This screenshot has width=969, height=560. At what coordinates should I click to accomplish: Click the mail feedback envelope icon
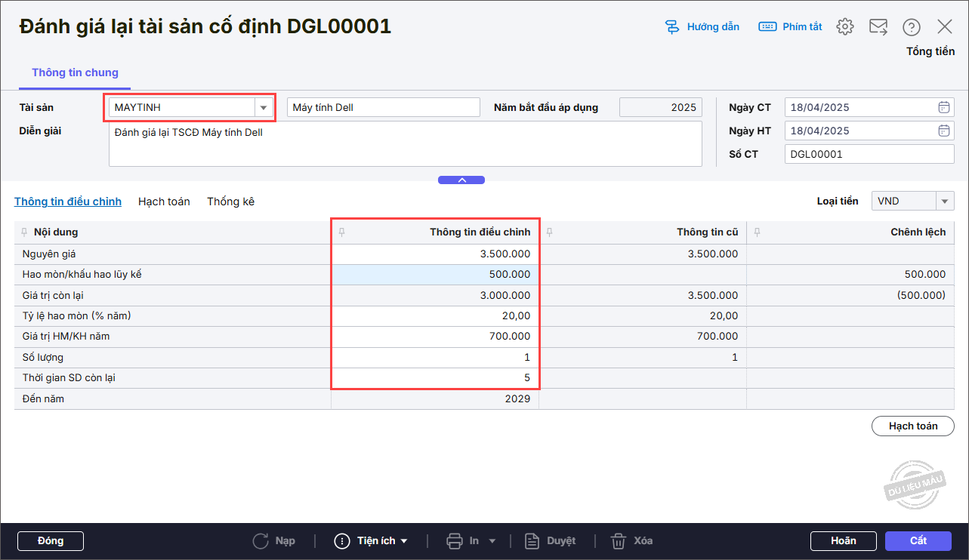[x=878, y=27]
